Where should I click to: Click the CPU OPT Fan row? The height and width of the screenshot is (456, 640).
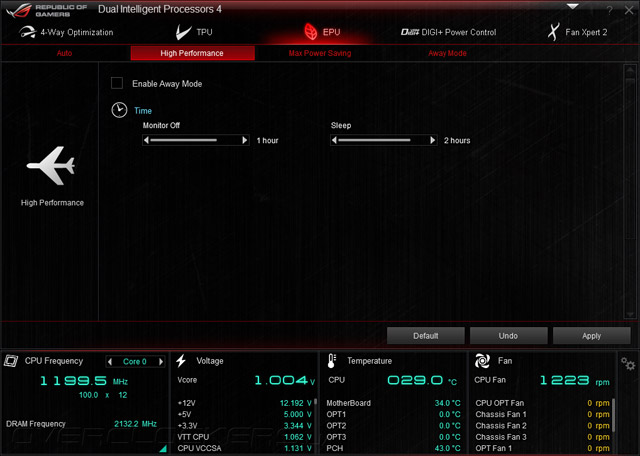coord(542,403)
